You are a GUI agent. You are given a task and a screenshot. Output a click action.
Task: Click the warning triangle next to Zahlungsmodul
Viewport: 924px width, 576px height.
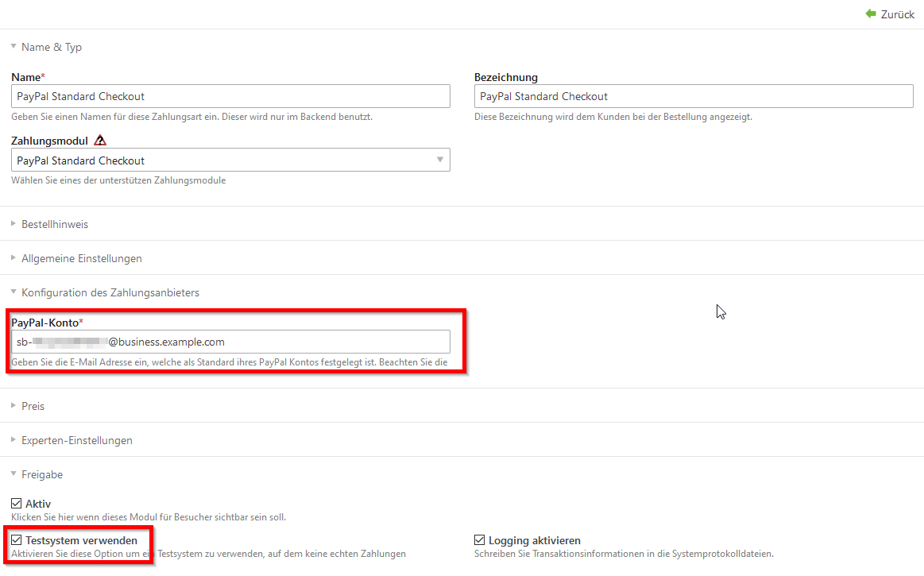[100, 141]
